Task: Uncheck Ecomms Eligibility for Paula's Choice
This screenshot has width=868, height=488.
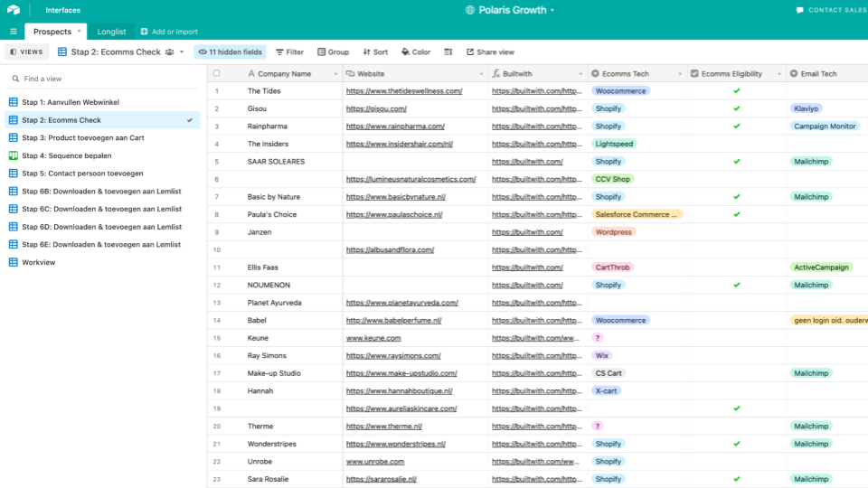Action: [737, 214]
